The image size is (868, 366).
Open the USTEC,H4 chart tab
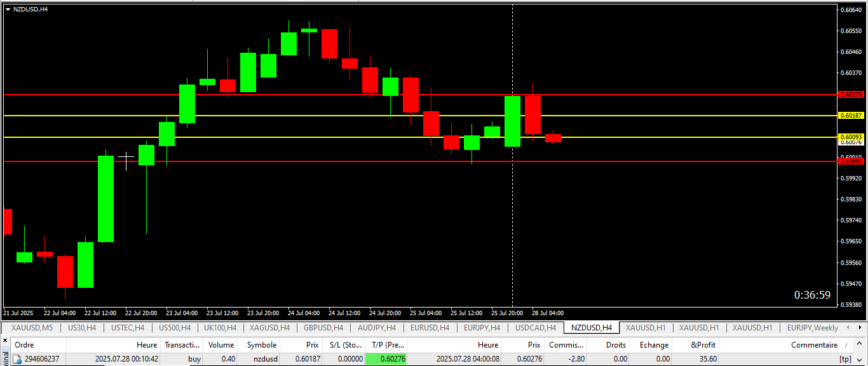coord(128,328)
